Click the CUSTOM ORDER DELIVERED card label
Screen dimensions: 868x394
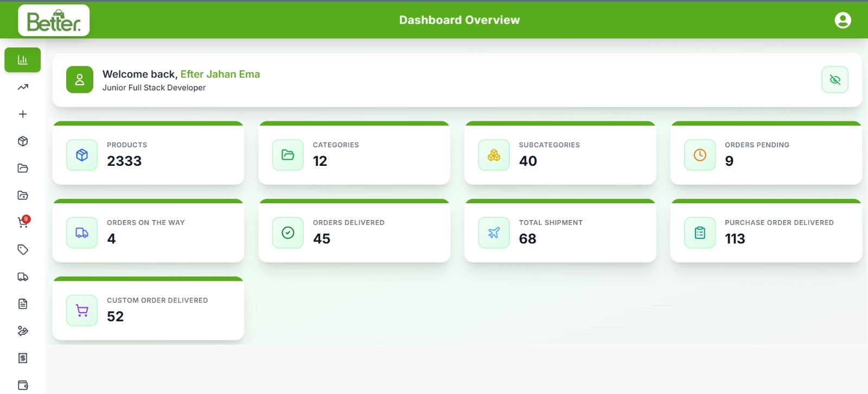(x=157, y=300)
